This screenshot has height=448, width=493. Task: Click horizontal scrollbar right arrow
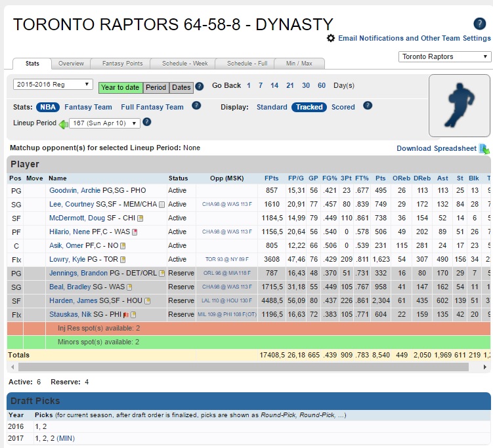click(x=485, y=367)
